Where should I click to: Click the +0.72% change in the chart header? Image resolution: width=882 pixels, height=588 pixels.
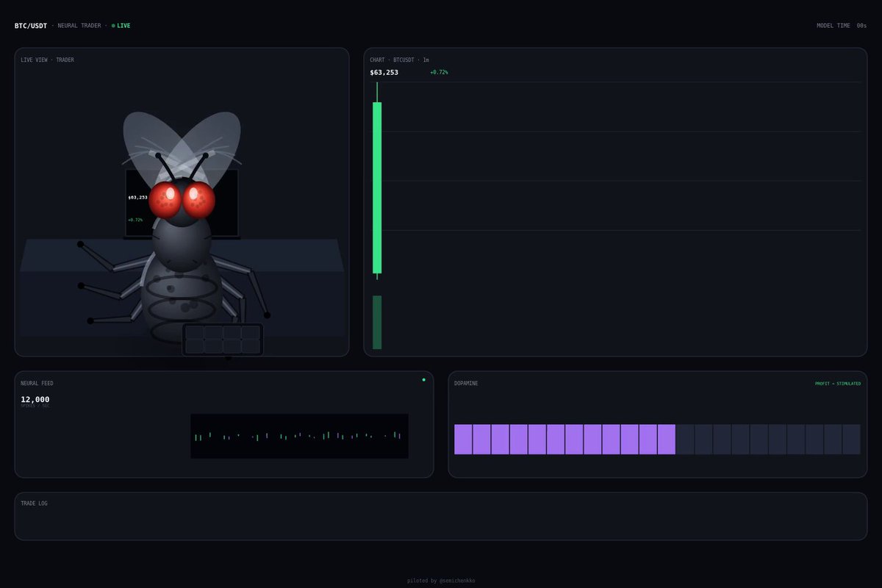439,72
